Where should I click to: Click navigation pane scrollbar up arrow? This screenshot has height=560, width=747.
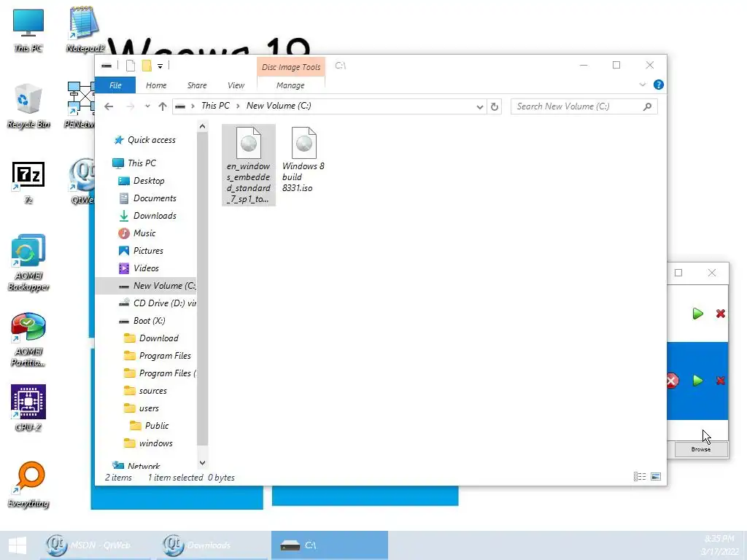pyautogui.click(x=203, y=126)
